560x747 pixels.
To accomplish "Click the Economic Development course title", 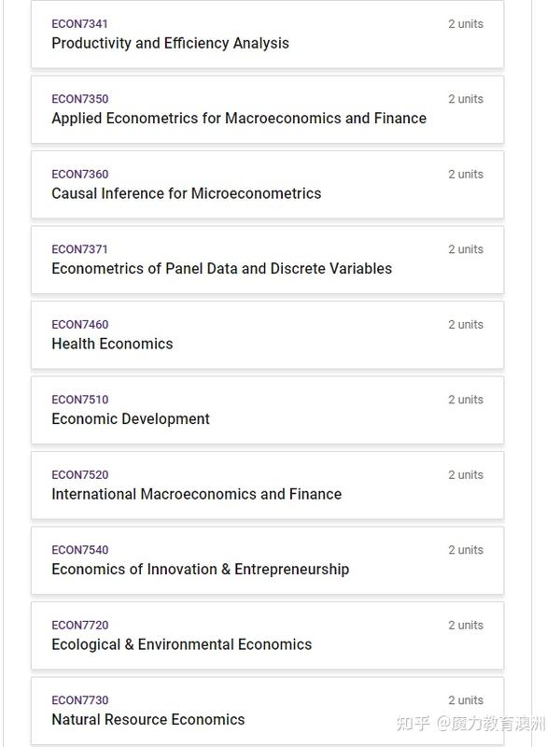I will tap(131, 419).
